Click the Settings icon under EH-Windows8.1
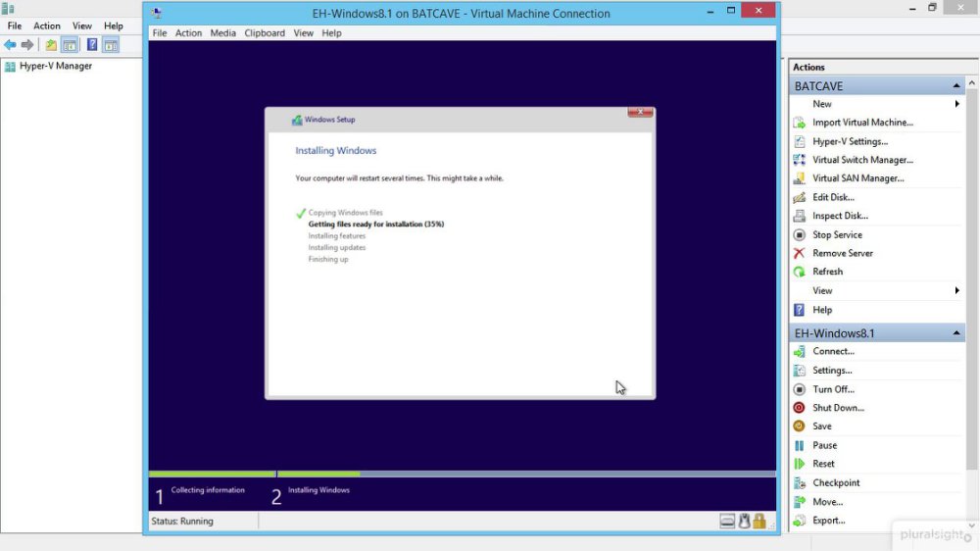 [x=799, y=371]
